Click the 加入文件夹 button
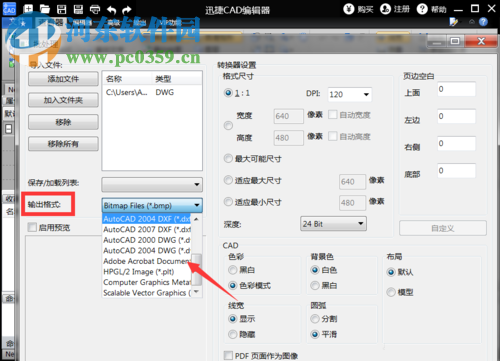Viewport: 500px width, 361px height. 63,100
